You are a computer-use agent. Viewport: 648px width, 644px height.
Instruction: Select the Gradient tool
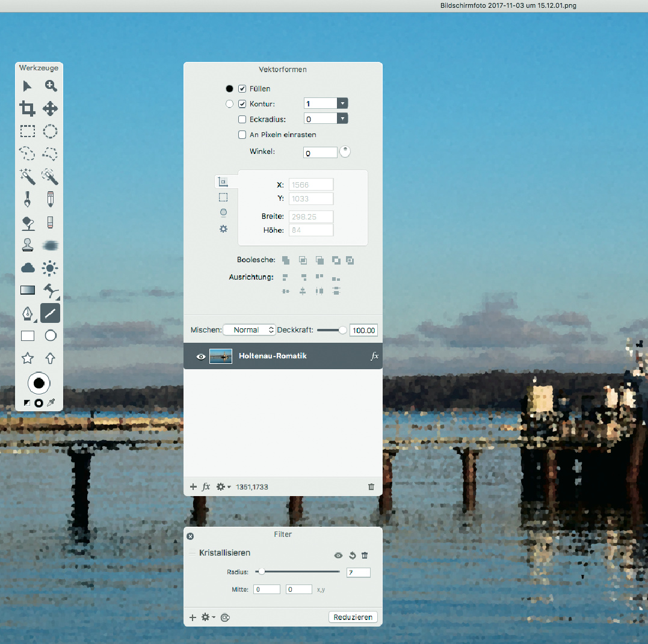coord(28,290)
